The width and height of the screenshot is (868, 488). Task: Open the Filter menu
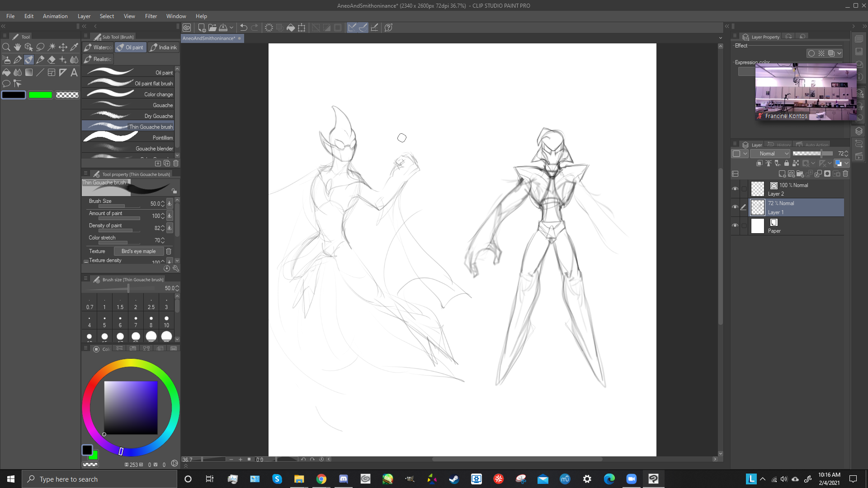tap(151, 16)
